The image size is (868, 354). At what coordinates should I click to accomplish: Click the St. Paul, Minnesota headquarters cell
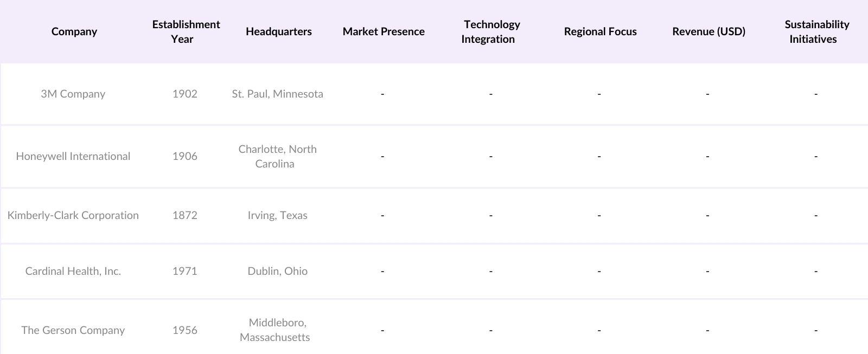click(277, 94)
